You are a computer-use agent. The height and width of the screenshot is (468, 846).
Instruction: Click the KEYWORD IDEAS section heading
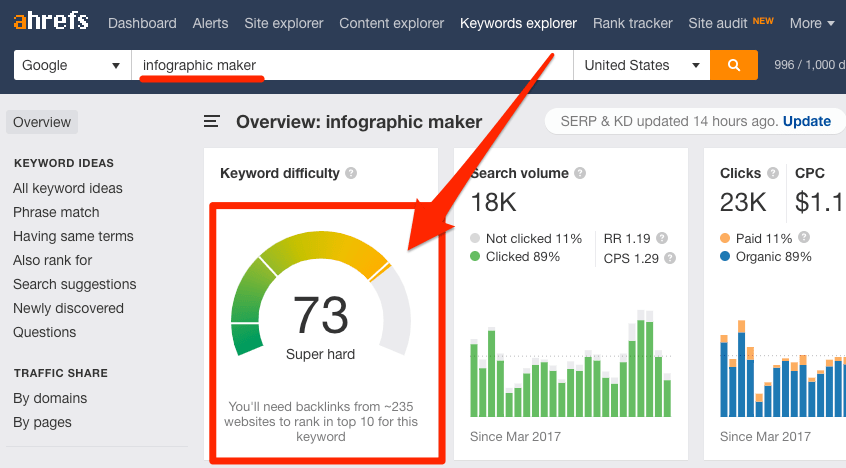pyautogui.click(x=64, y=163)
